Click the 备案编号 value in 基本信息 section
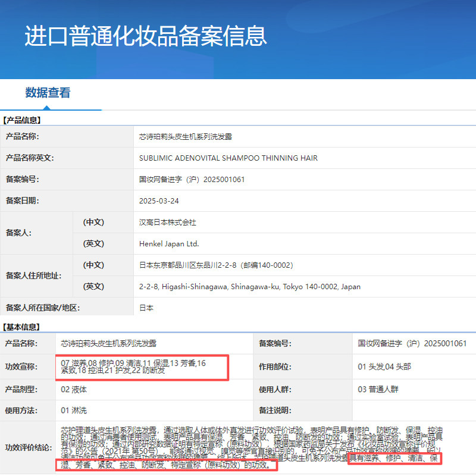 coord(412,343)
